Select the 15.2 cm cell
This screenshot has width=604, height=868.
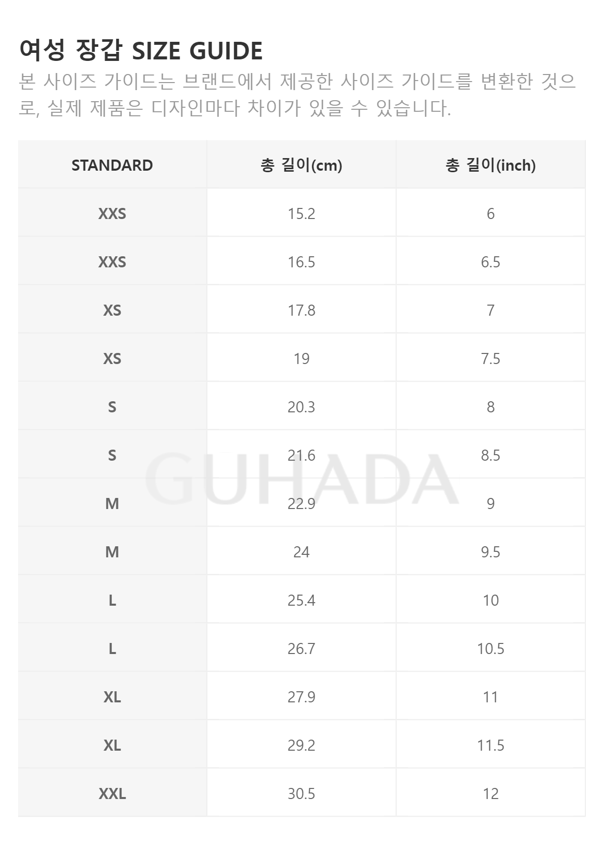point(301,213)
